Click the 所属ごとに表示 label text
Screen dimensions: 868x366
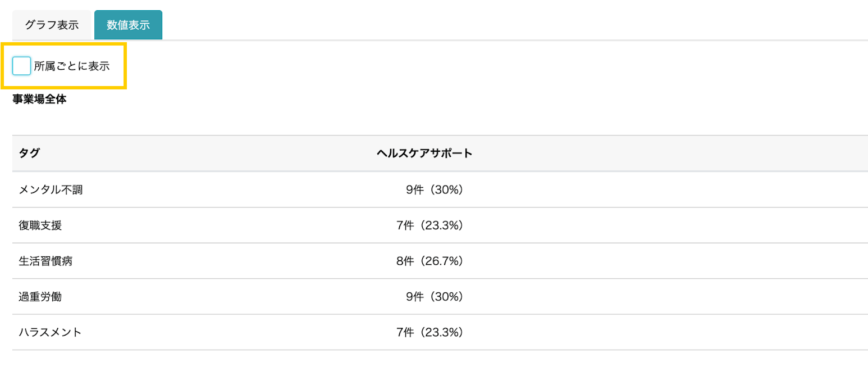click(x=71, y=66)
